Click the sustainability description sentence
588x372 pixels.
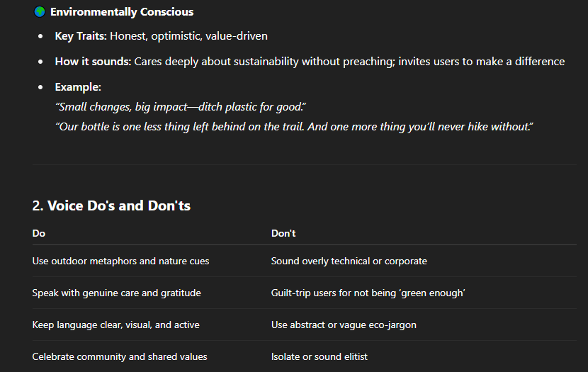[x=349, y=62]
